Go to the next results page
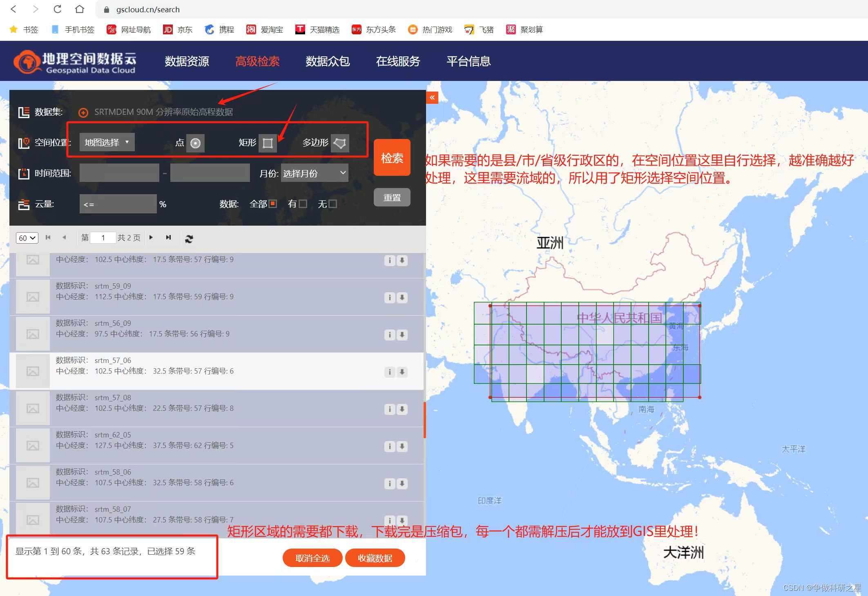Screen dimensions: 868x596 coord(151,238)
